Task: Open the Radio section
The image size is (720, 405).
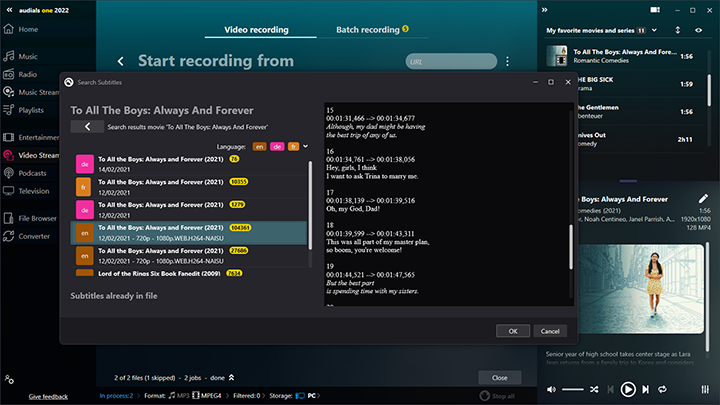Action: coord(21,74)
